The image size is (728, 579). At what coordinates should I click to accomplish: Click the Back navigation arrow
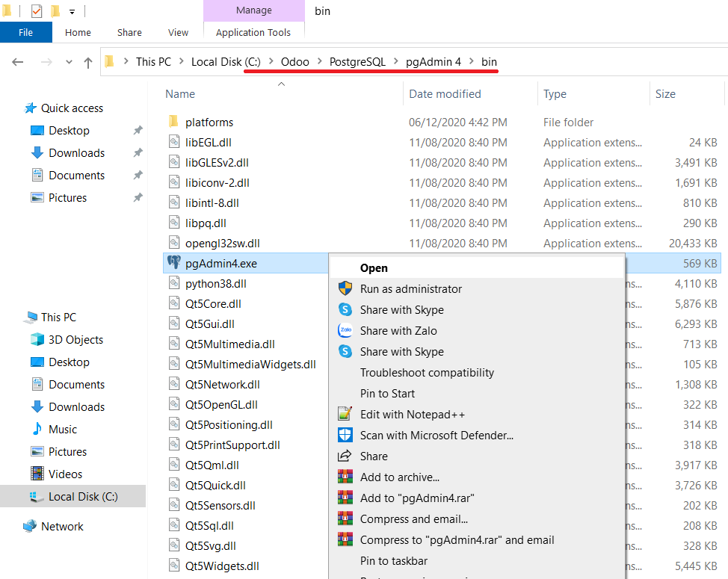[18, 62]
